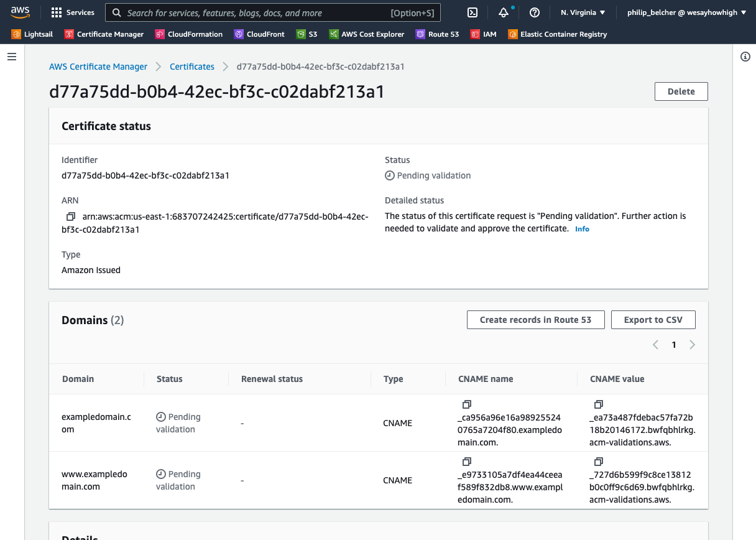Click the Export to CSV button
Screen dimensions: 756x540
click(653, 320)
